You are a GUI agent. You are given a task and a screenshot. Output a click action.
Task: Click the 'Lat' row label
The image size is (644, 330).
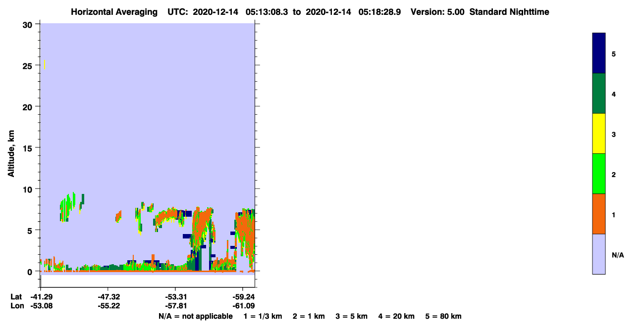[16, 297]
